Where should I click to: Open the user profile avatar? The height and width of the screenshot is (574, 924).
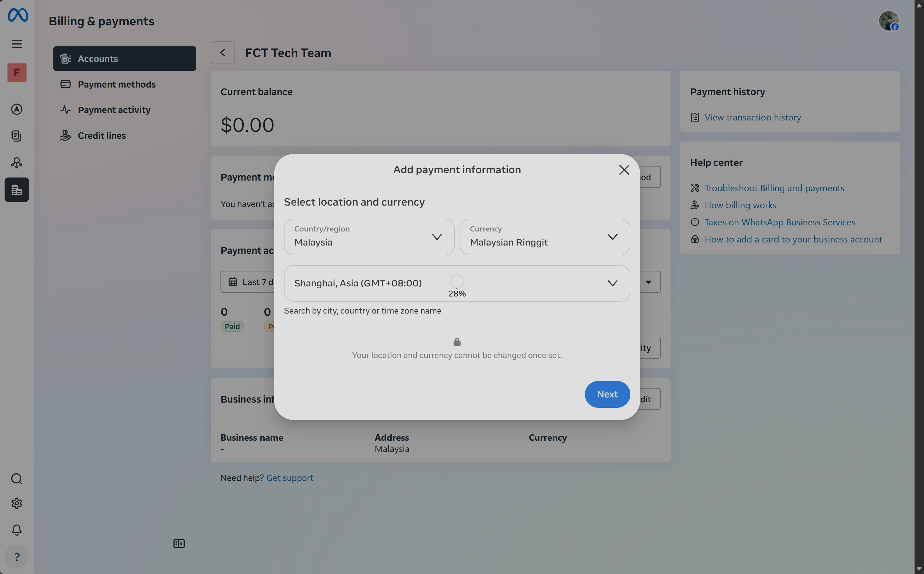(889, 20)
